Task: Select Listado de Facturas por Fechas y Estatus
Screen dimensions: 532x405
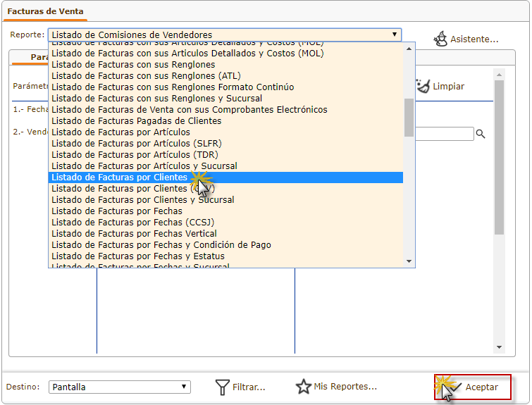Action: 225,256
